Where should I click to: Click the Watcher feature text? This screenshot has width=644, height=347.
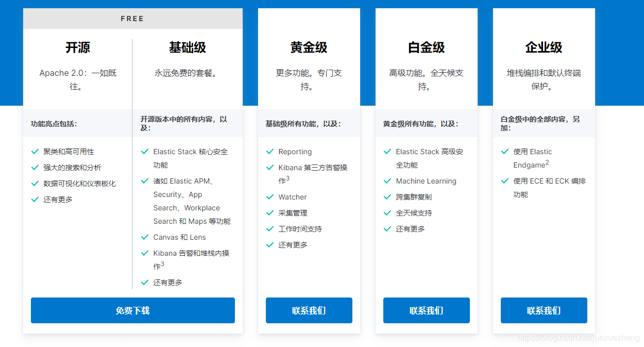pyautogui.click(x=293, y=197)
